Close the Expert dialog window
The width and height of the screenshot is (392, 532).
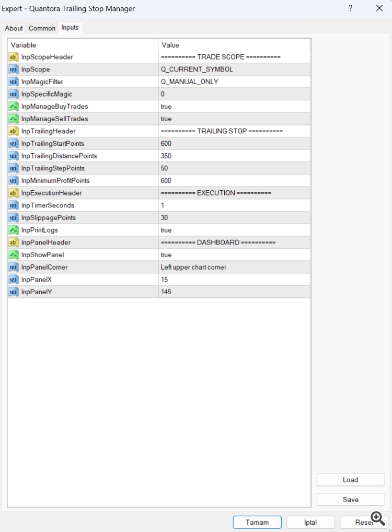pos(379,8)
